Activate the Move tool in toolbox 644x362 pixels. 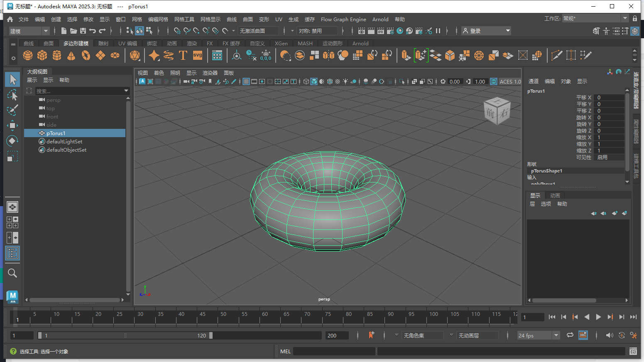12,126
